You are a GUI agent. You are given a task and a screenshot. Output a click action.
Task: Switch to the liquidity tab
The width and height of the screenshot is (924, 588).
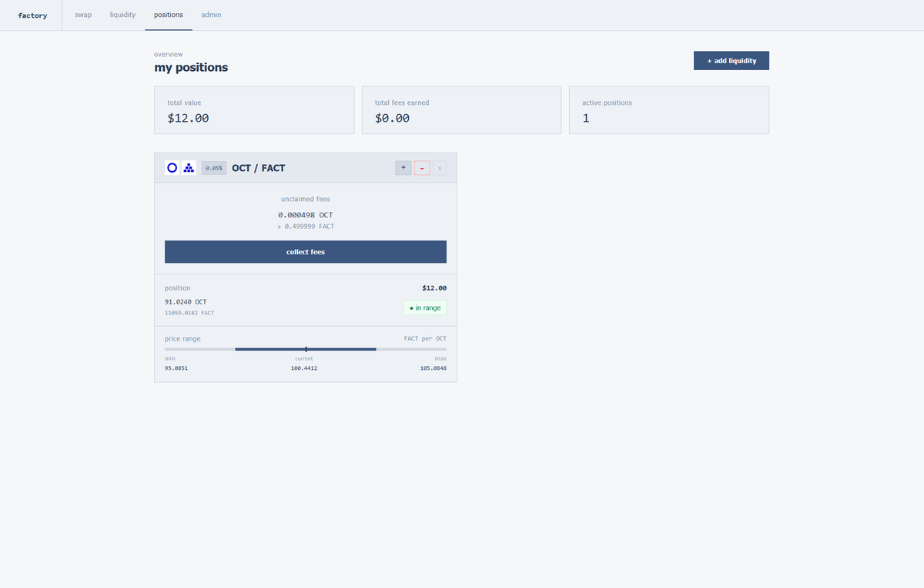pyautogui.click(x=122, y=15)
